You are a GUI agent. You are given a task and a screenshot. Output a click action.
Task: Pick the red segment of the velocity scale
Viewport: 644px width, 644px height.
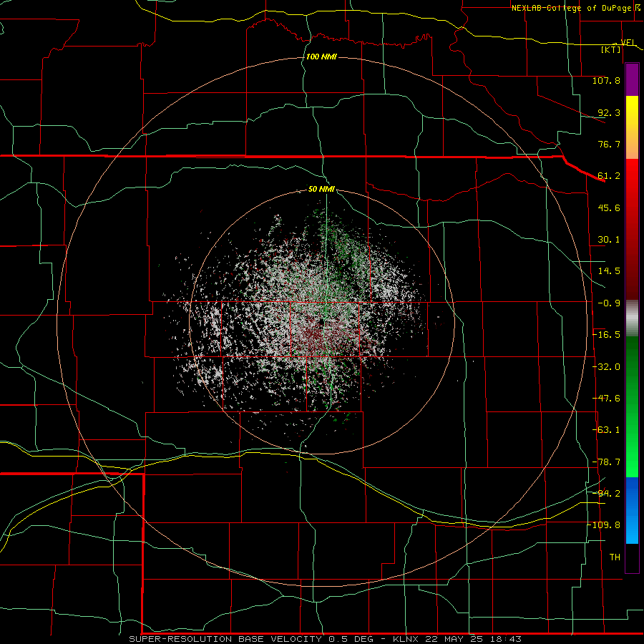click(x=632, y=229)
